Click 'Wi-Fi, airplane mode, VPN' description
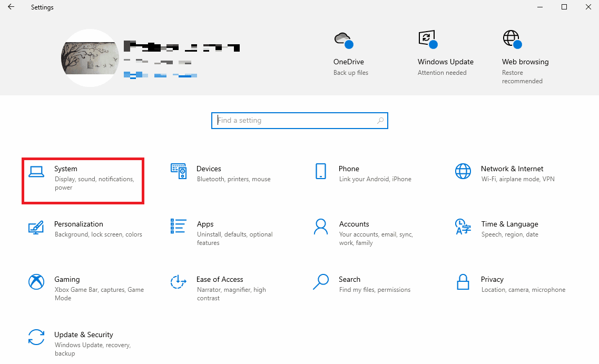Image resolution: width=599 pixels, height=364 pixels. 518,179
